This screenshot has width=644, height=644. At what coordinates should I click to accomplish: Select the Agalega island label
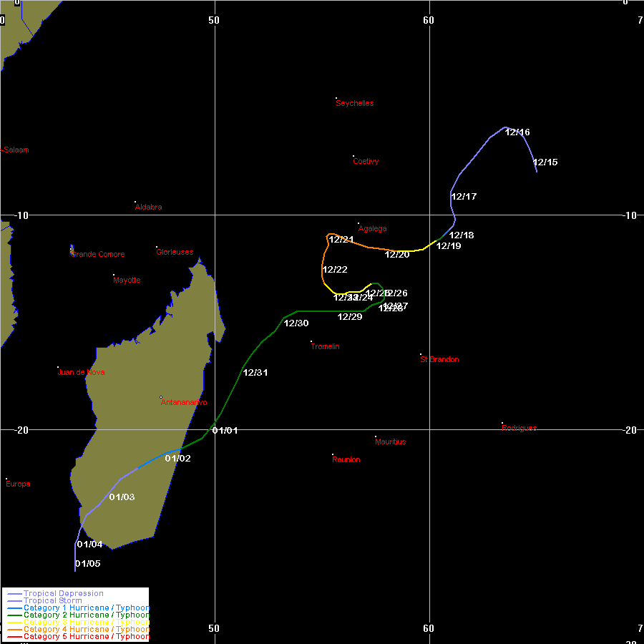click(x=372, y=229)
